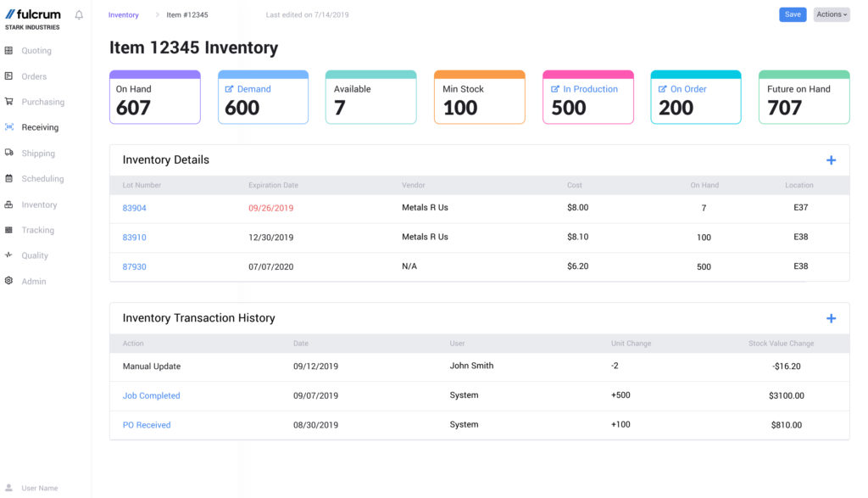Viewport: 868px width, 498px height.
Task: Add a new inventory transaction entry
Action: (x=832, y=318)
